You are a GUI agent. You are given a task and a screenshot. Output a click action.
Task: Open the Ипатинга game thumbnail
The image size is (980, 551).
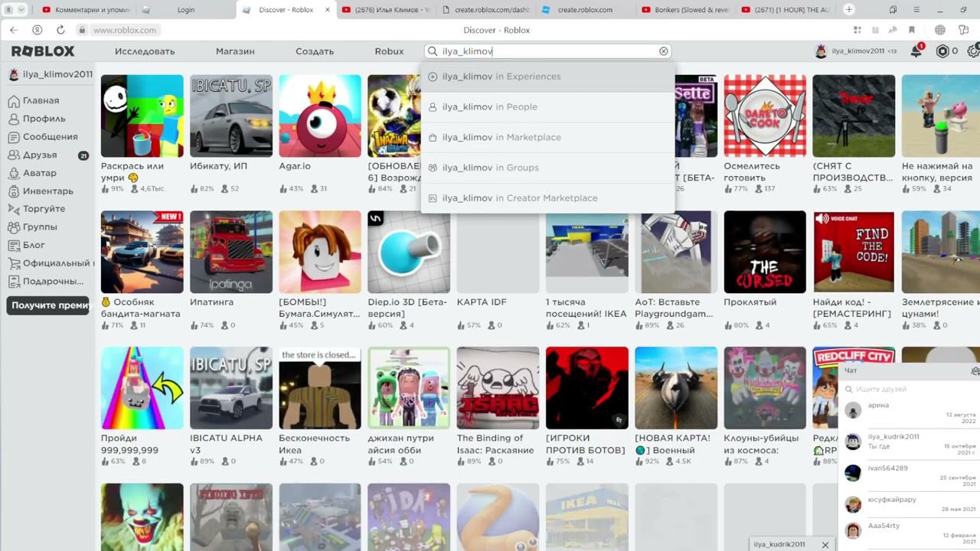[231, 252]
